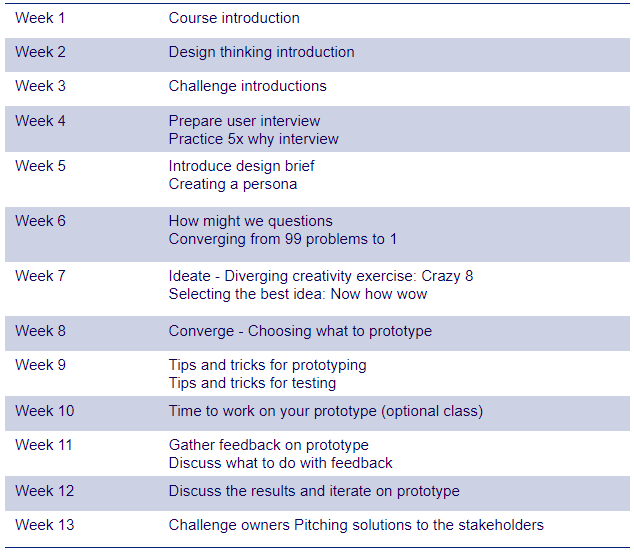The image size is (634, 553).
Task: Click Tips and tricks for testing
Action: 252,383
